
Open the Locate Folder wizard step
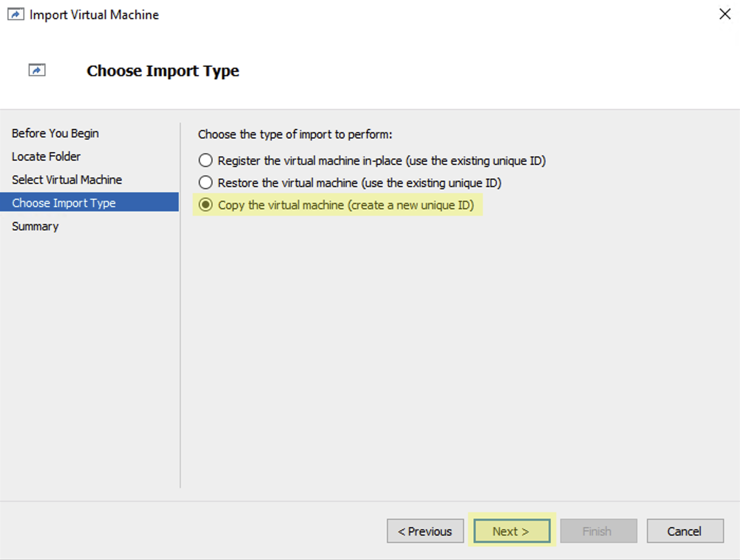coord(47,156)
